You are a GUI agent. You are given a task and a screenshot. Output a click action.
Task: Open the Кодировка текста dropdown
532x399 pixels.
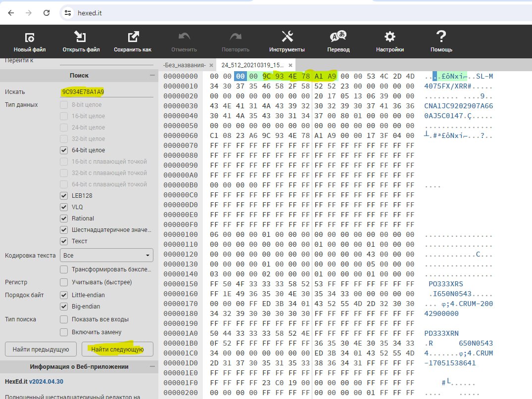pyautogui.click(x=106, y=256)
